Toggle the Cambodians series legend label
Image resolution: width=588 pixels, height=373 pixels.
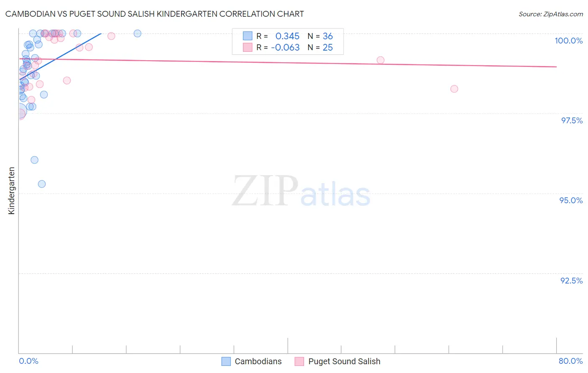point(258,361)
